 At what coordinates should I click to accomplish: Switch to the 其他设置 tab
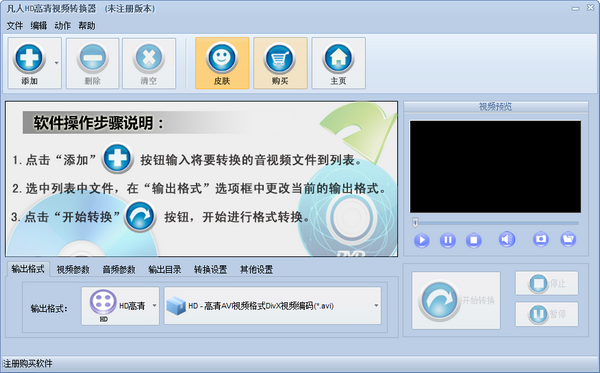tap(256, 269)
